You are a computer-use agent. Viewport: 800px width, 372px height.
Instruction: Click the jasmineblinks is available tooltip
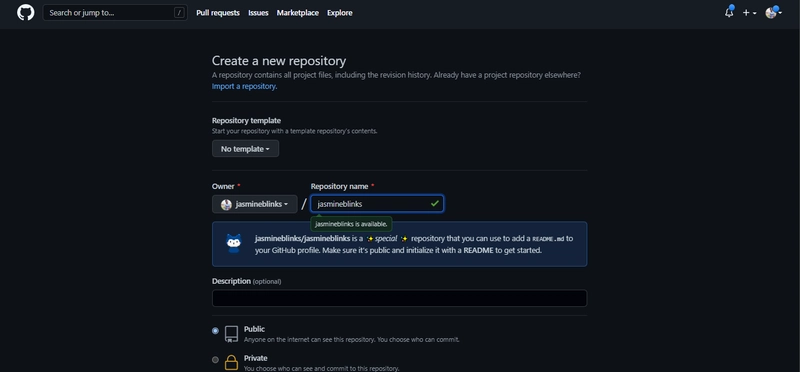[x=351, y=224]
